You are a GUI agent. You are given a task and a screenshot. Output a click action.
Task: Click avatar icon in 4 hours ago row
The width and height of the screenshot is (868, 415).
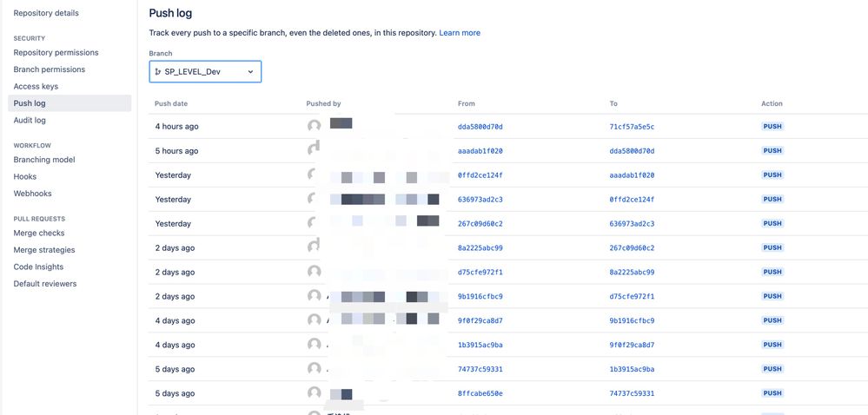click(315, 126)
